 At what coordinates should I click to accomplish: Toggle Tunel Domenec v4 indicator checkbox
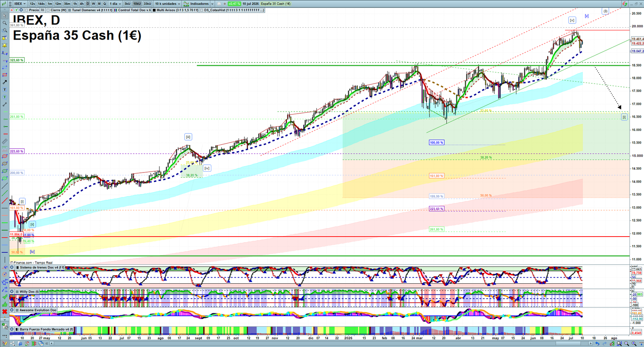point(70,10)
